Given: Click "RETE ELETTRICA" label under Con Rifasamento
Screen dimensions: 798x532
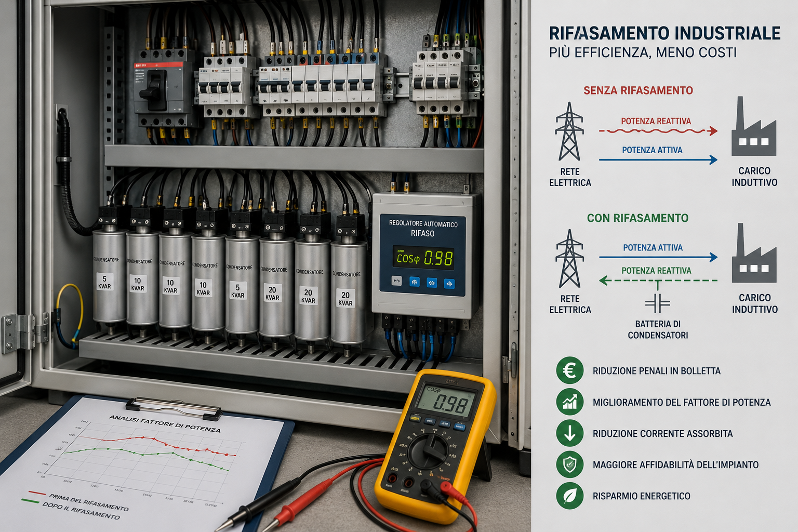Looking at the screenshot, I should tap(570, 304).
